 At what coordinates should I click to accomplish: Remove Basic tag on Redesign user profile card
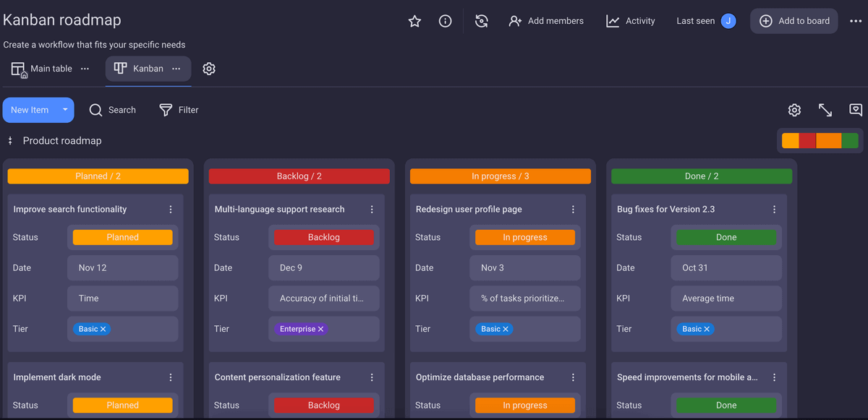tap(506, 329)
